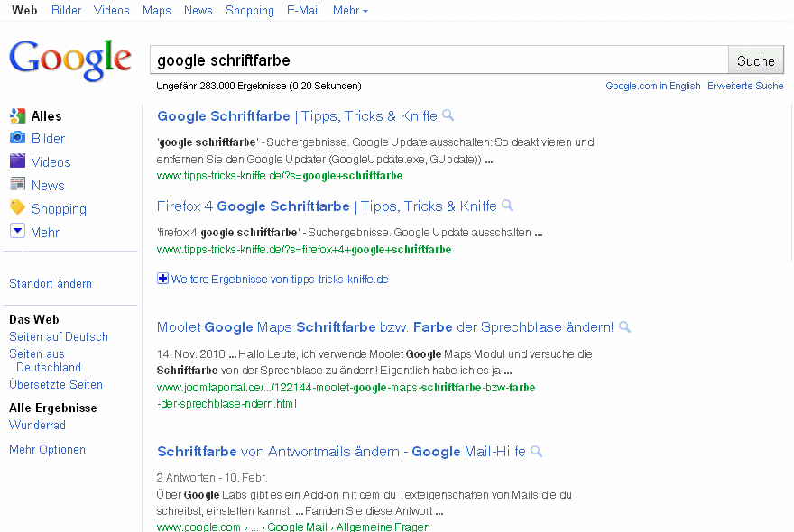Open Erweiterte Suche link
Viewport: 794px width, 532px height.
[745, 86]
